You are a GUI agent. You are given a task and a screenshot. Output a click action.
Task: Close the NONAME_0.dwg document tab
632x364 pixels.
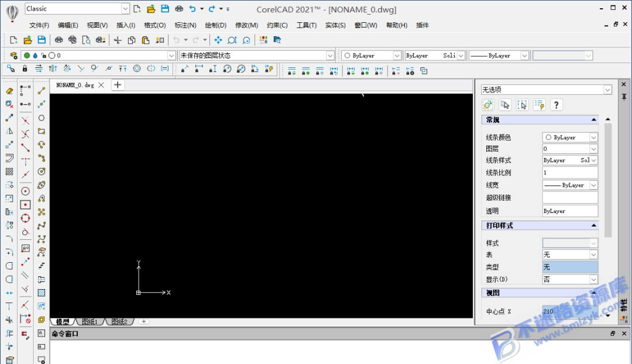(101, 85)
